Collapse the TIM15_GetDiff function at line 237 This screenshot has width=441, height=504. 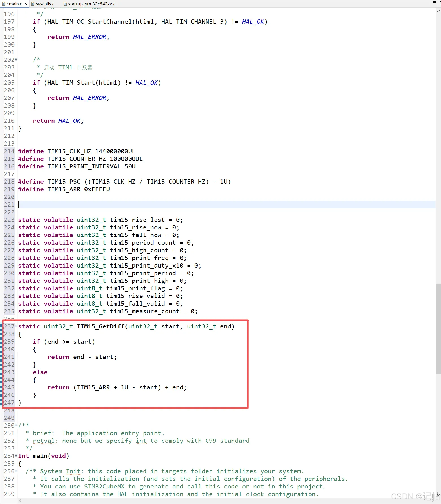16,326
